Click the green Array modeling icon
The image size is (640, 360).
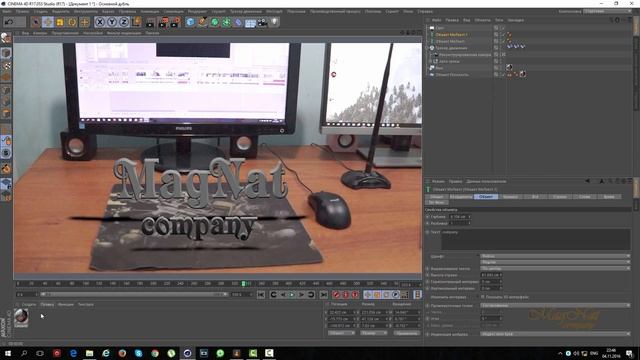tap(226, 22)
